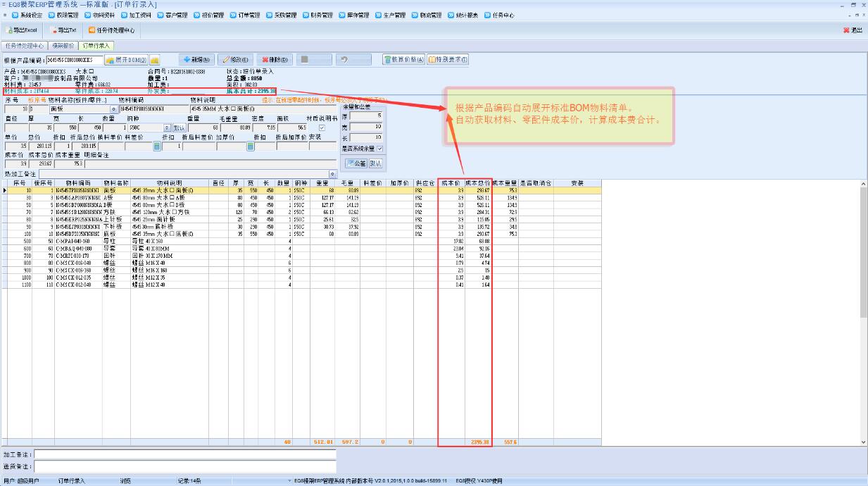The width and height of the screenshot is (868, 486).
Task: Open the 加工资料 menu
Action: [x=137, y=15]
